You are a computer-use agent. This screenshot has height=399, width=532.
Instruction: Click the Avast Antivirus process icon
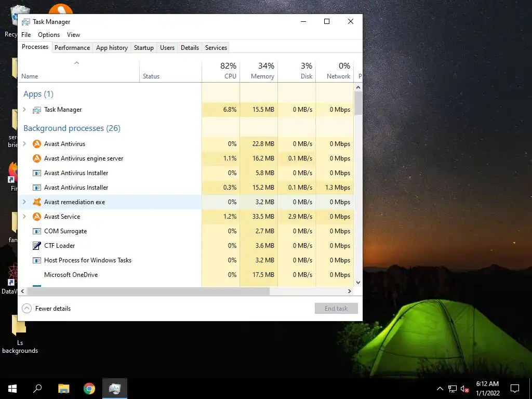tap(37, 144)
